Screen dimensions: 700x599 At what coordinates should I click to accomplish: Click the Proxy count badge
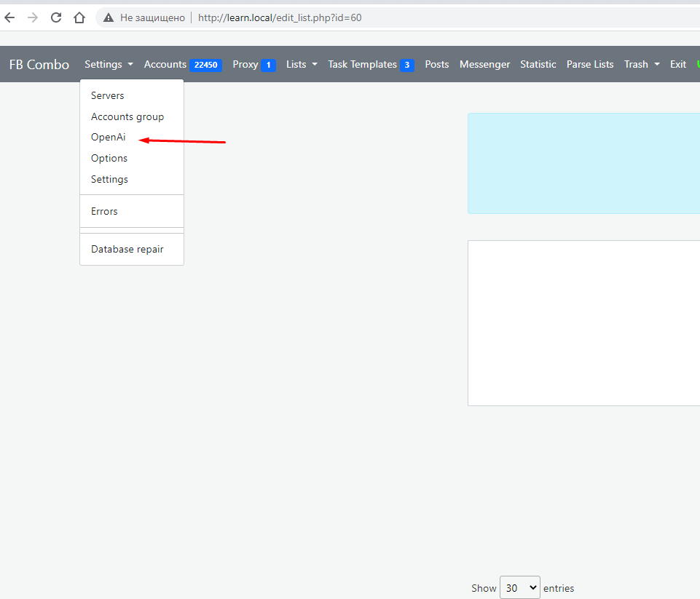[x=268, y=65]
